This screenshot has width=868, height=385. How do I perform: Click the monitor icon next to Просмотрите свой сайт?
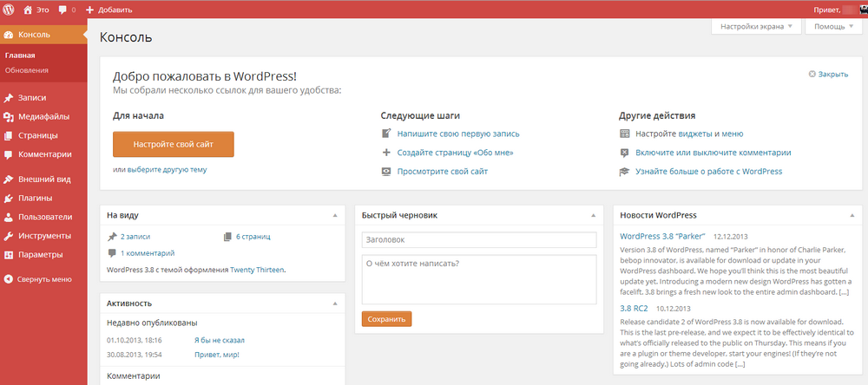pos(386,172)
